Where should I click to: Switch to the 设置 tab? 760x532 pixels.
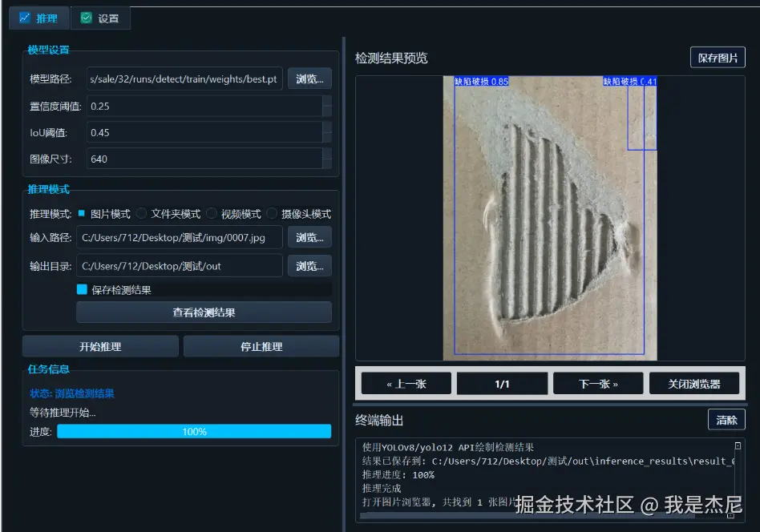[100, 17]
